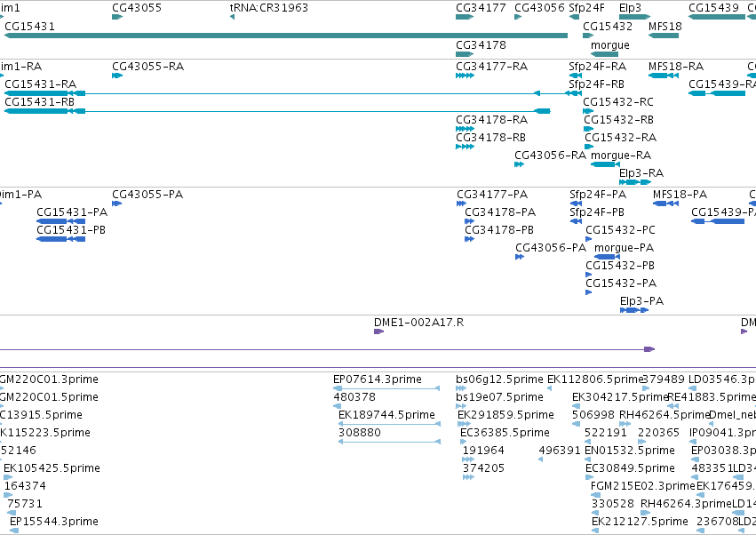
Task: Select the CG34178-RA transcript label
Action: pyautogui.click(x=492, y=120)
